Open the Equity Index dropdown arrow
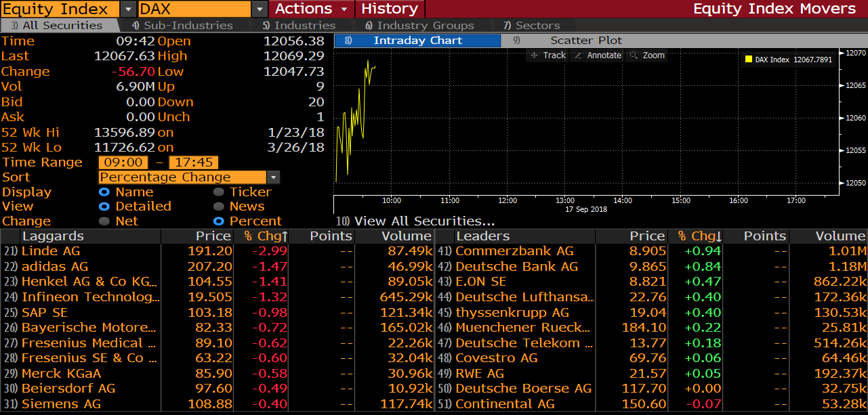The width and height of the screenshot is (868, 415). 128,9
